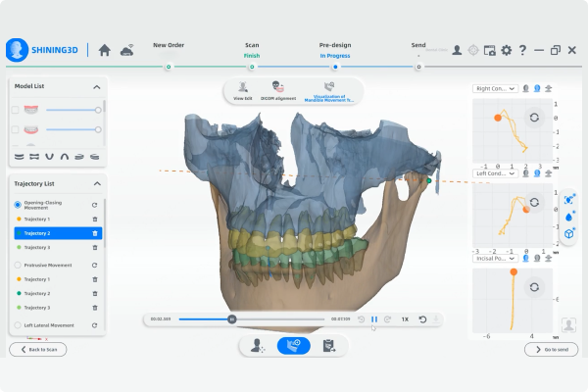Refresh the Opening-Closing Movement trajectory

coord(95,205)
